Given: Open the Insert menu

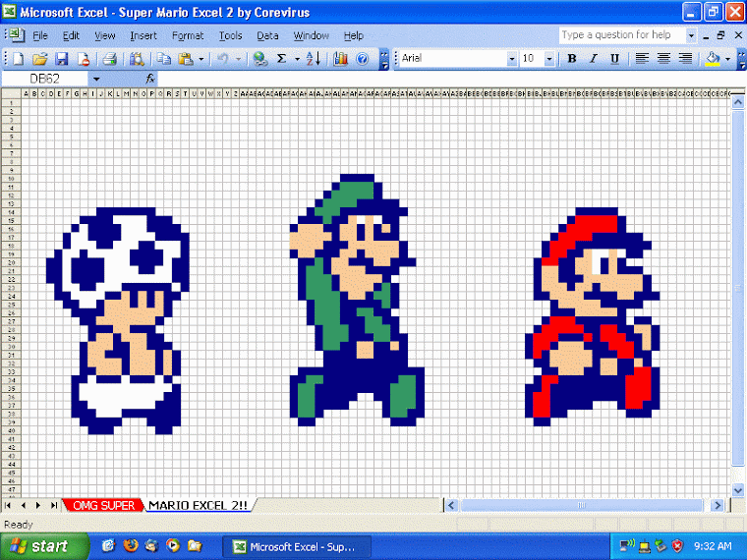Looking at the screenshot, I should [x=144, y=35].
